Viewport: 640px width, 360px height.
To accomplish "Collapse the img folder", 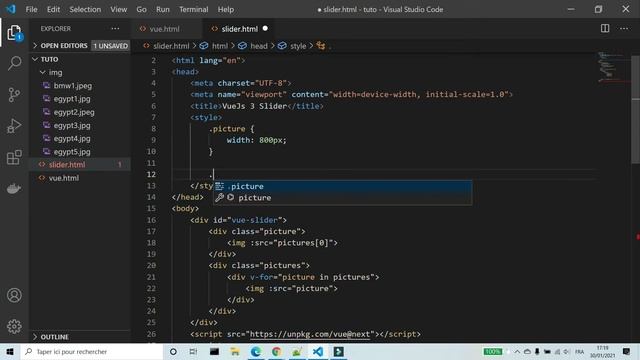I will click(56, 72).
